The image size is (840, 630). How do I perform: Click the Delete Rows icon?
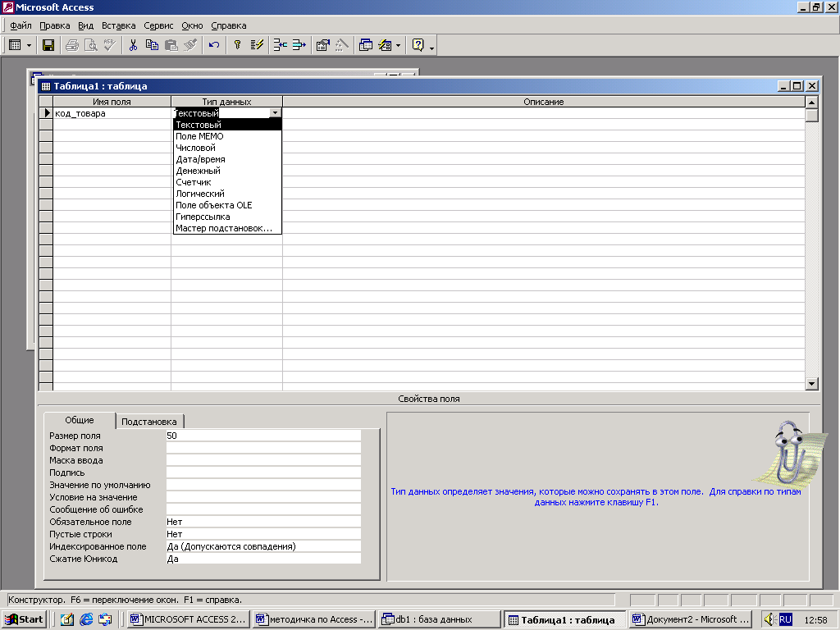pyautogui.click(x=299, y=46)
